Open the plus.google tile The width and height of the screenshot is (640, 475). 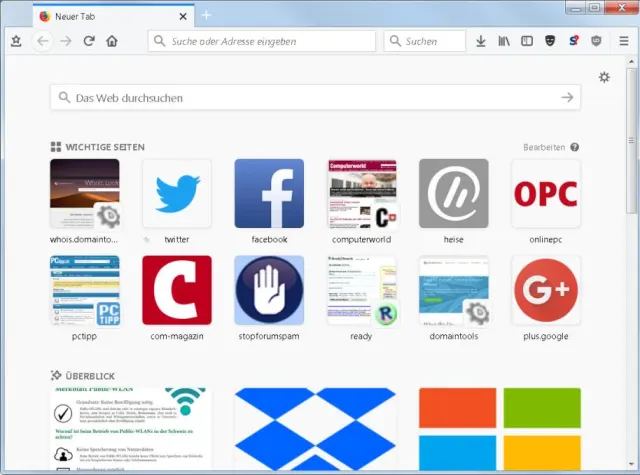click(x=546, y=290)
